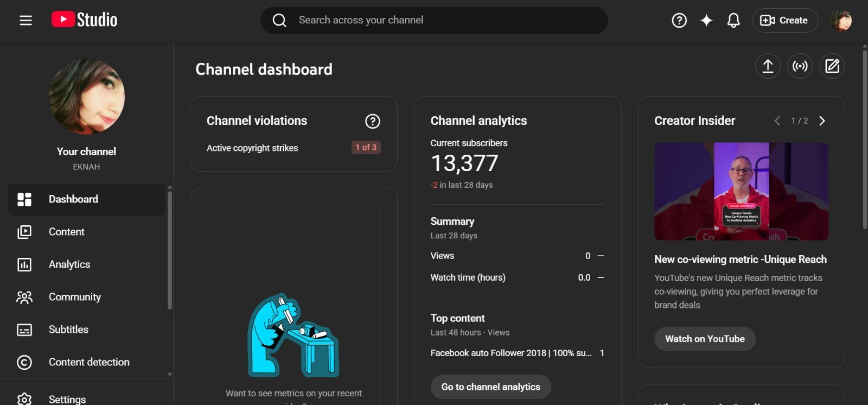Click the sidebar scroll up arrow

[170, 187]
